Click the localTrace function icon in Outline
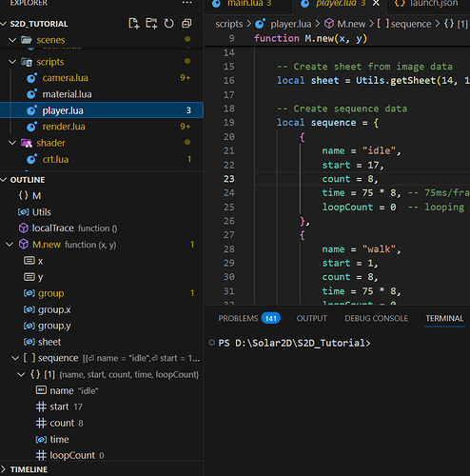 point(24,228)
